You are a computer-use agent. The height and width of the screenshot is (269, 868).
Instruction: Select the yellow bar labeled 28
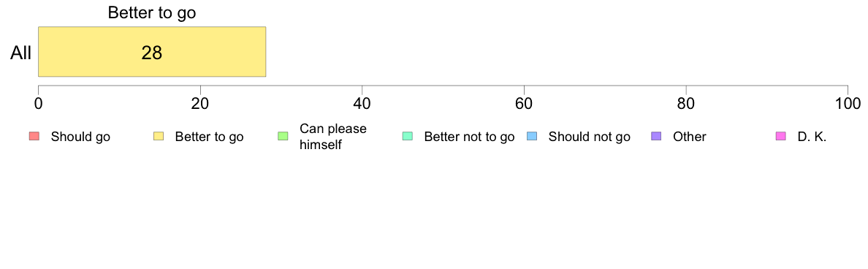coord(152,51)
